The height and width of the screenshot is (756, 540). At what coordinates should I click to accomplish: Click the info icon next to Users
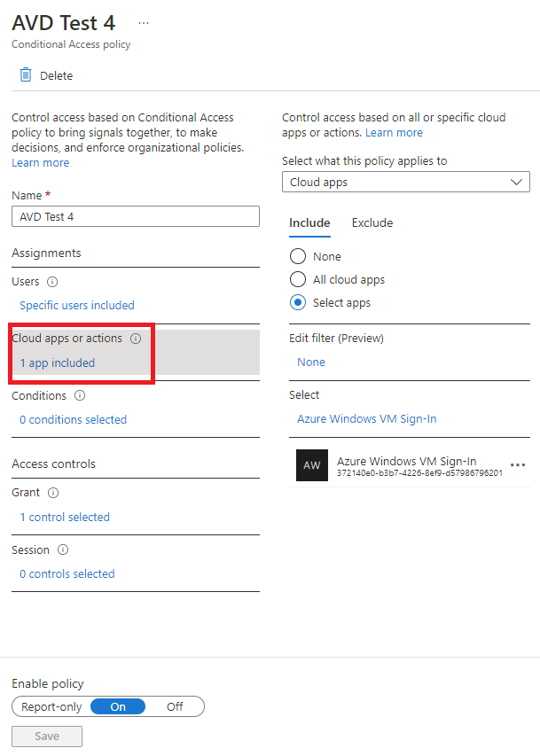(52, 282)
